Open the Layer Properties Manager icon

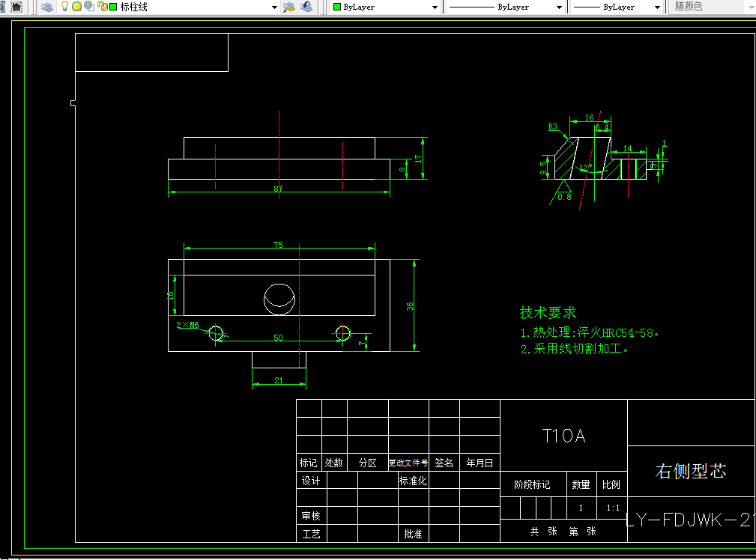(x=46, y=7)
